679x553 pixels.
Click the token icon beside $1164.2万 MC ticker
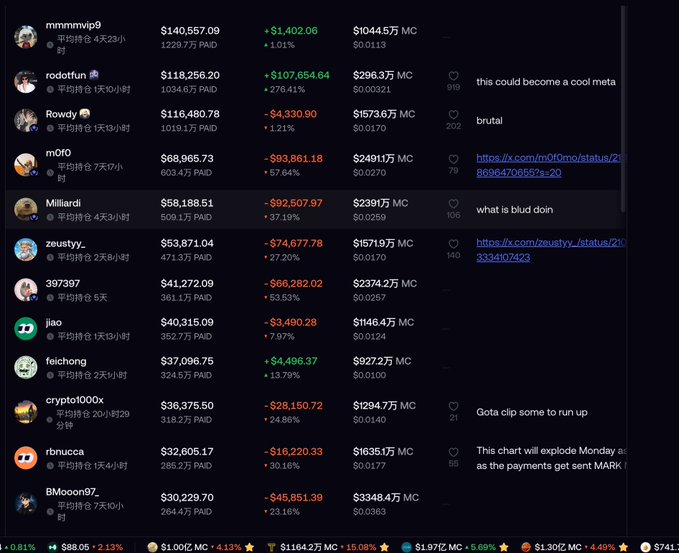tap(272, 547)
